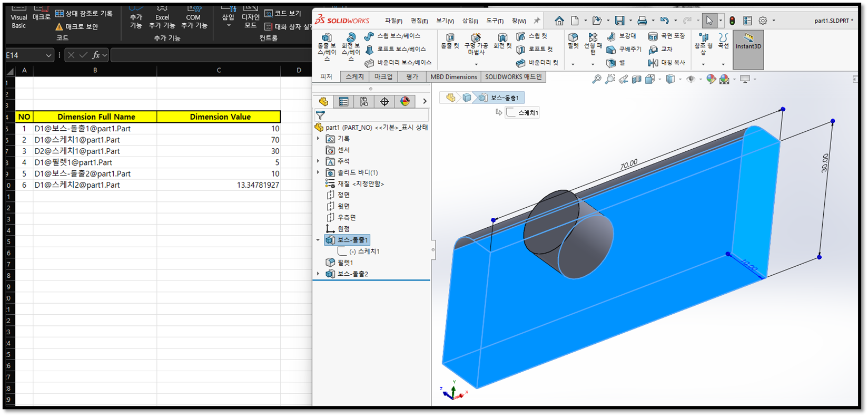This screenshot has width=868, height=416.
Task: Click the Excel formula bar input
Action: click(211, 55)
